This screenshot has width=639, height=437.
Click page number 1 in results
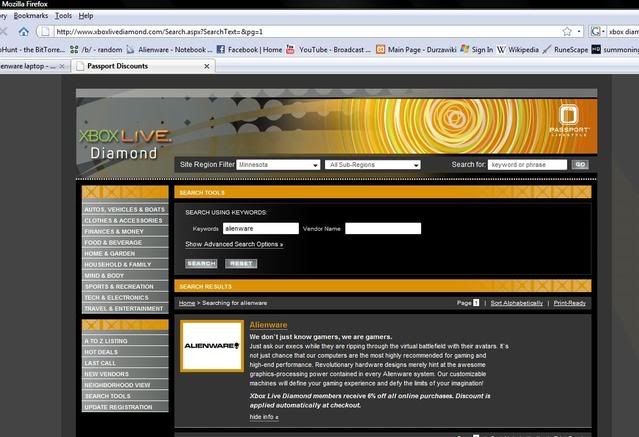476,302
